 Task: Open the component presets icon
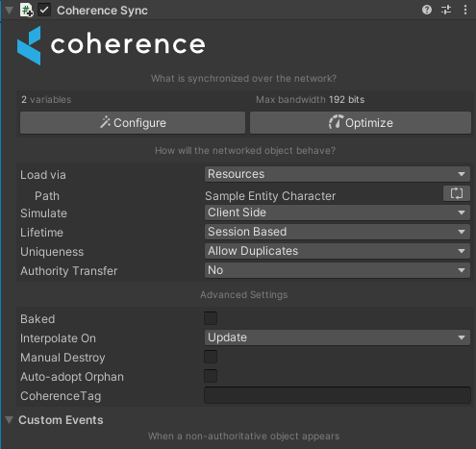[x=446, y=10]
